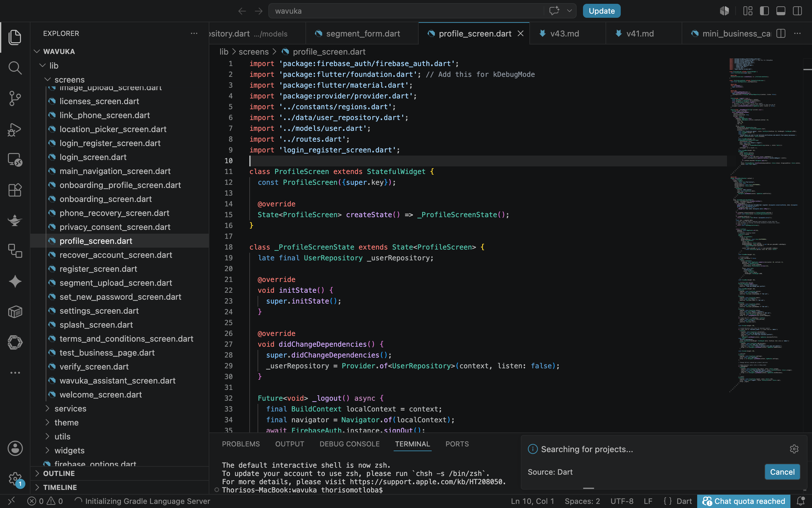Open the hexagonal ring activity bar icon
Viewport: 812px width, 508px height.
(x=15, y=342)
